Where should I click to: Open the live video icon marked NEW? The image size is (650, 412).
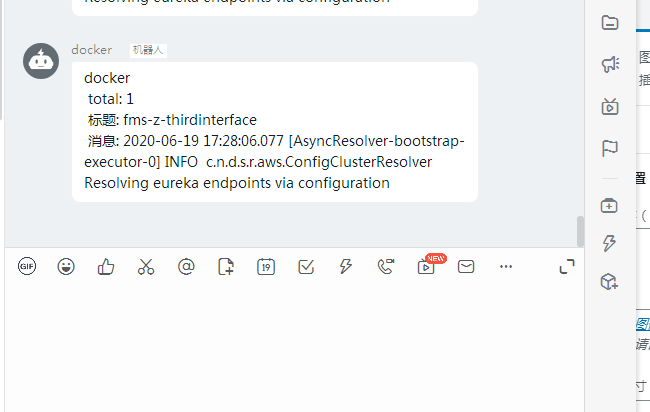426,267
